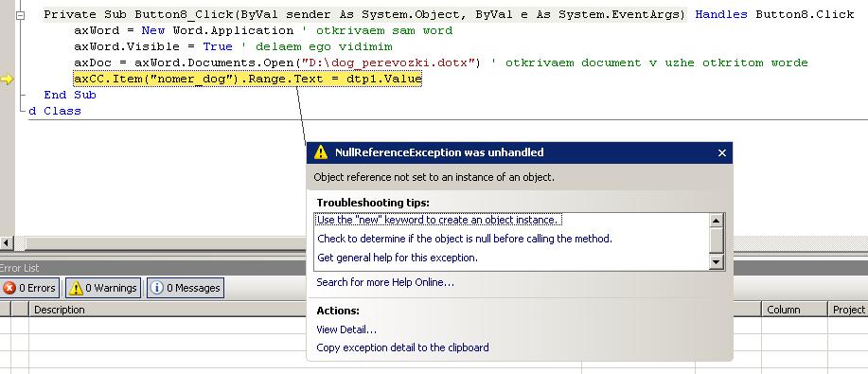
Task: Sort error list by Project header
Action: [x=848, y=310]
